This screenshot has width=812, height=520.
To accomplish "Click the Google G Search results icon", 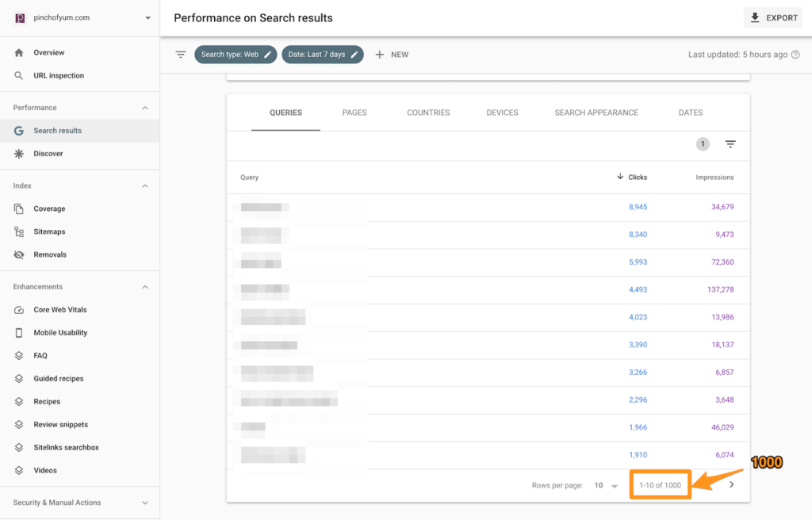I will pos(19,131).
